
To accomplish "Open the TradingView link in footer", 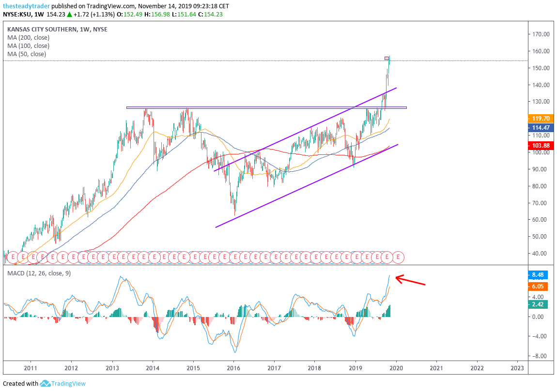I will click(x=68, y=383).
